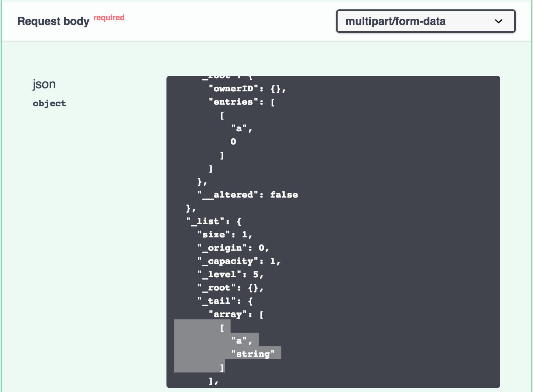Viewport: 533px width, 392px height.
Task: Click the Request body heading
Action: [54, 21]
